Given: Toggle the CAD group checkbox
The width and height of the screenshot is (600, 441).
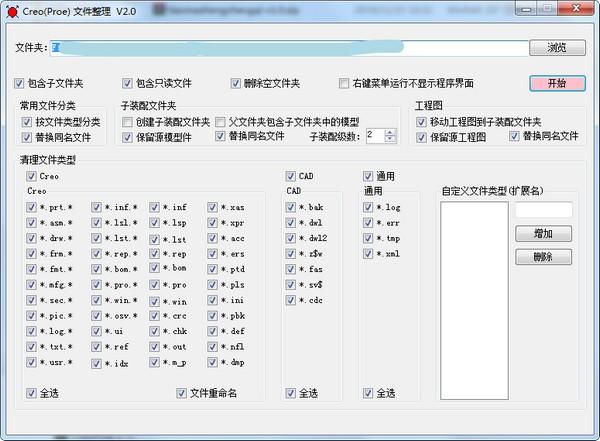Looking at the screenshot, I should click(x=290, y=176).
